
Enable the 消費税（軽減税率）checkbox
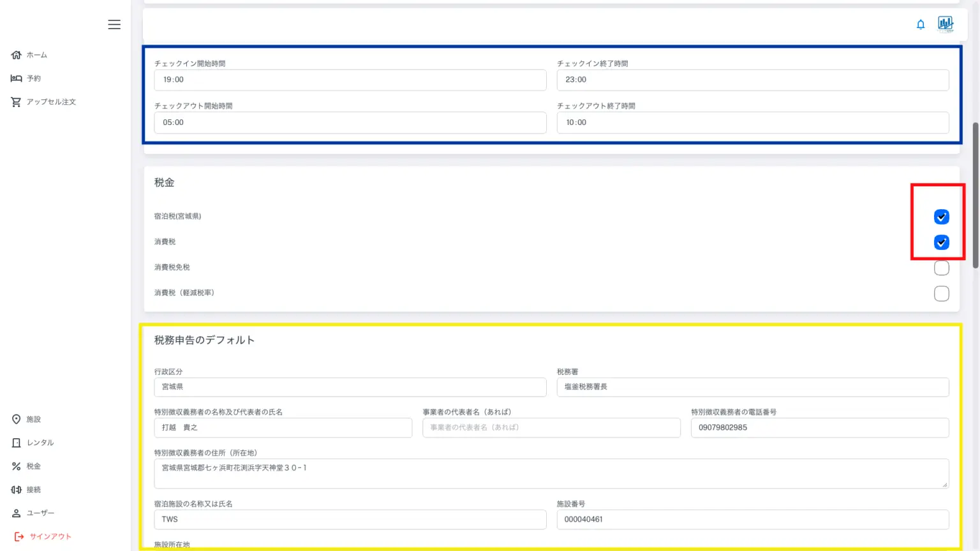tap(941, 293)
